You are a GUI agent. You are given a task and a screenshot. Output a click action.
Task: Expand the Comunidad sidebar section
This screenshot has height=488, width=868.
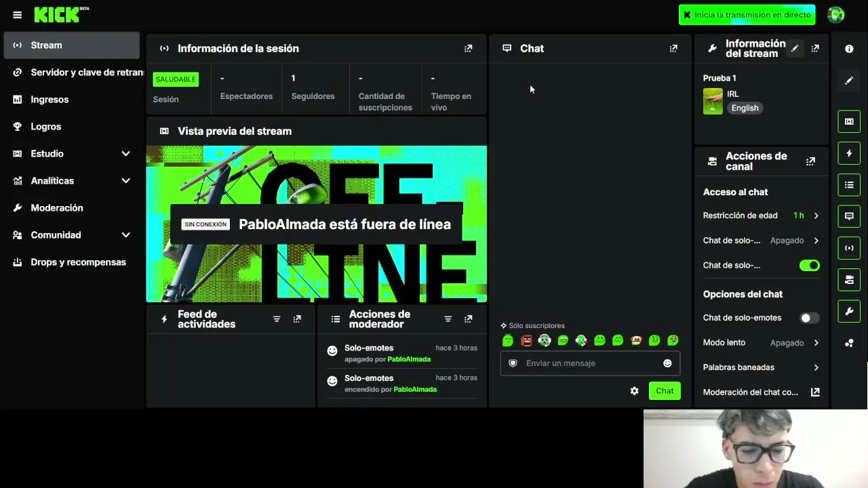point(125,235)
